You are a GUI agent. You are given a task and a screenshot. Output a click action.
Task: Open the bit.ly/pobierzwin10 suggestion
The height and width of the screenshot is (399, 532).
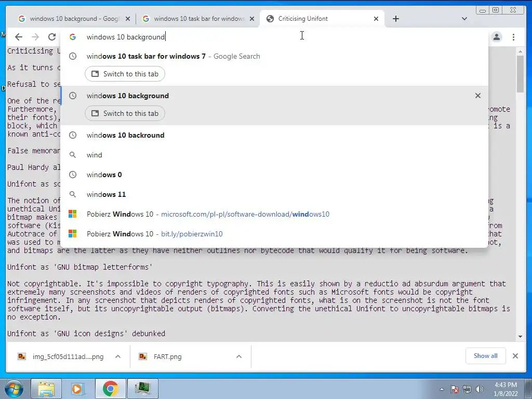[274, 233]
